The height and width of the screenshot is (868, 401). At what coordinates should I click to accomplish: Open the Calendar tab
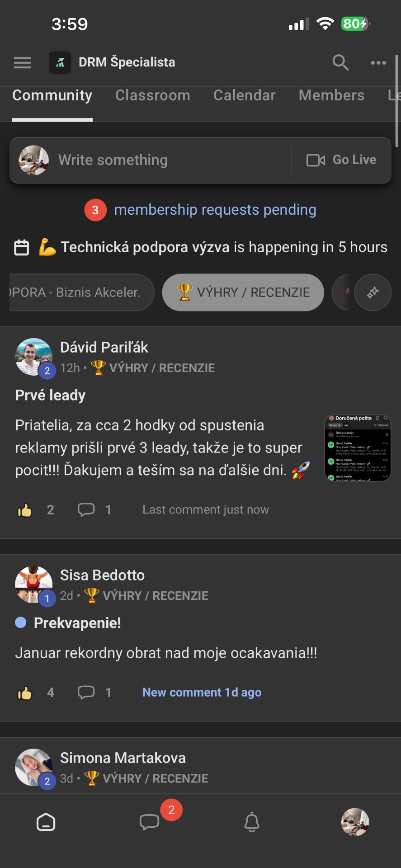point(245,95)
